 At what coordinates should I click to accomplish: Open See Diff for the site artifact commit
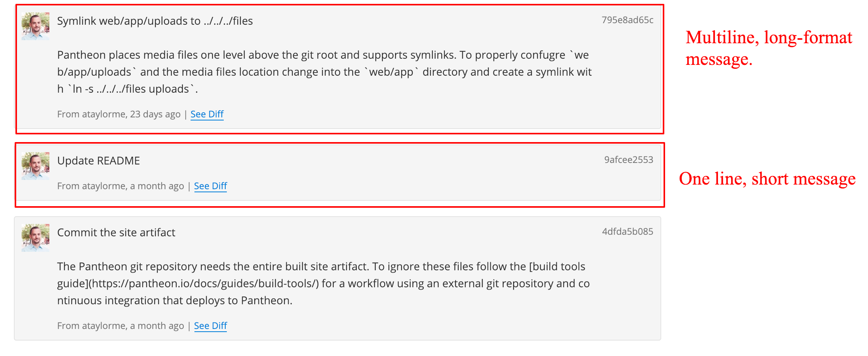[x=210, y=325]
